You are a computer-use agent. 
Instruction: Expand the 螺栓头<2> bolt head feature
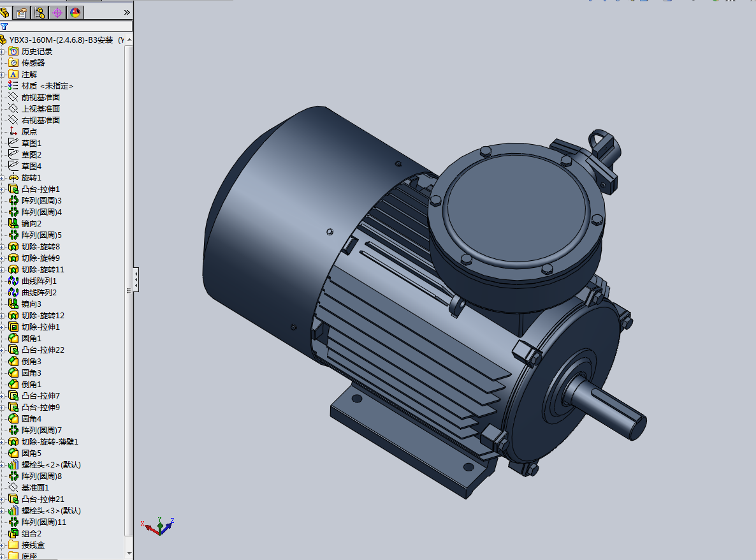click(x=3, y=465)
